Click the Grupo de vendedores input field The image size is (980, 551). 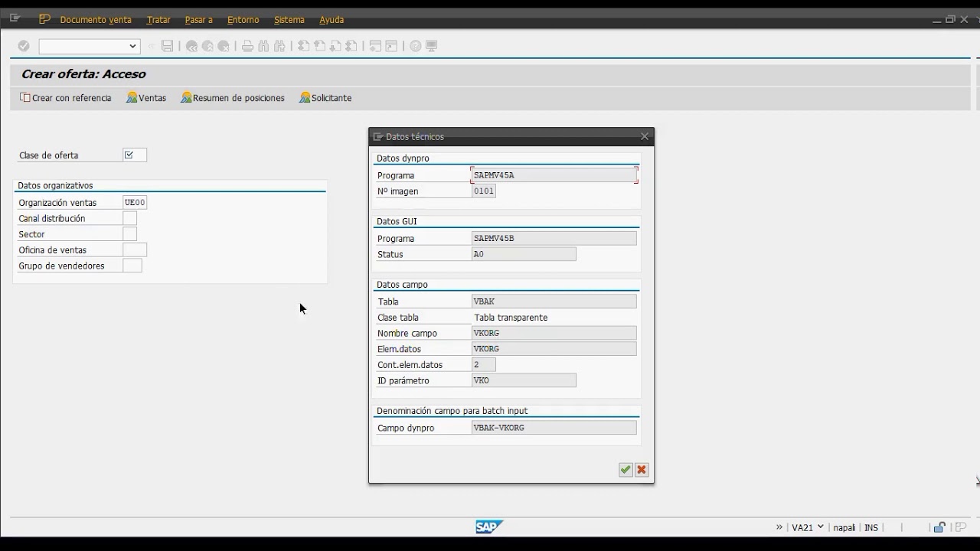point(132,266)
